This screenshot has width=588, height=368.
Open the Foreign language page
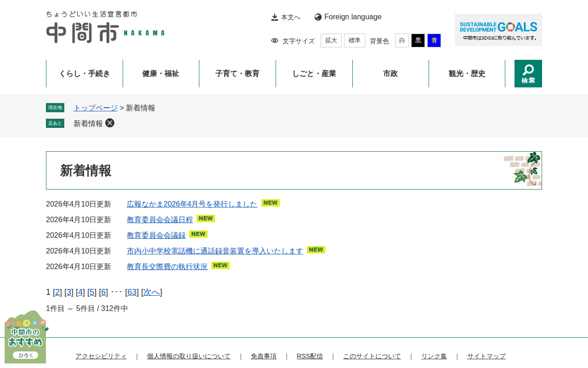[x=348, y=17]
